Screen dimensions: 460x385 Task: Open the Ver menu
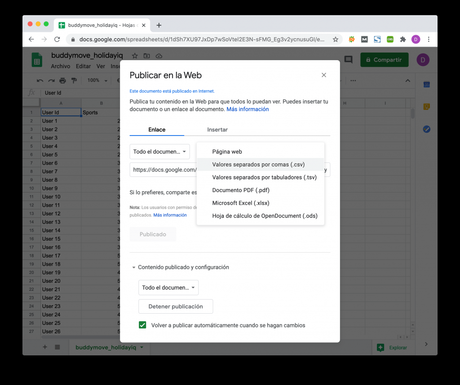(x=101, y=66)
